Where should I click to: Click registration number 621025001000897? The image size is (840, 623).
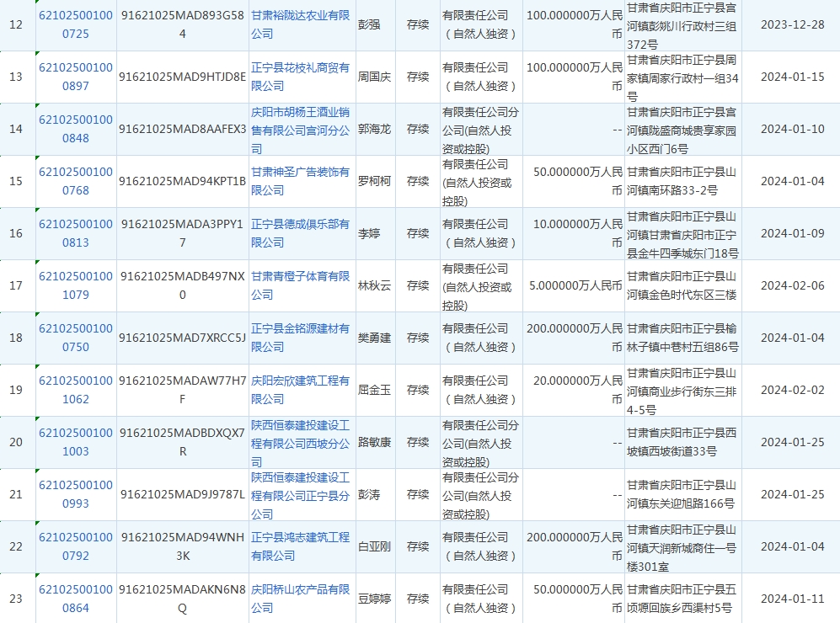coord(75,76)
